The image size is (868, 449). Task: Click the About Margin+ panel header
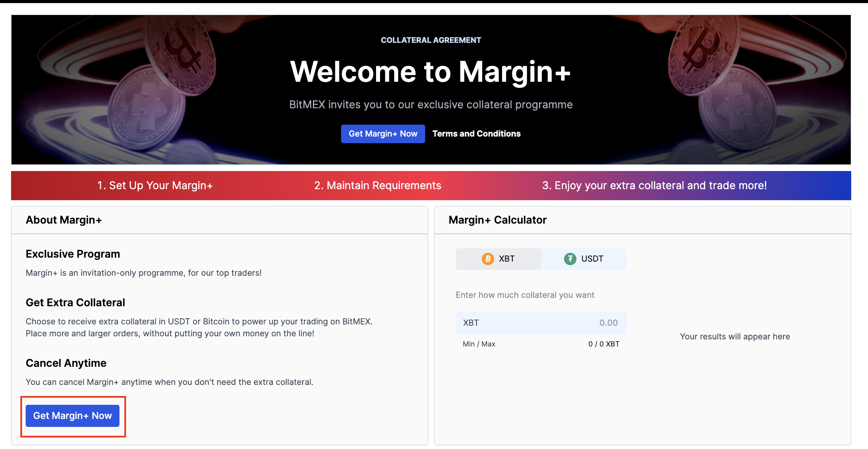click(x=64, y=220)
